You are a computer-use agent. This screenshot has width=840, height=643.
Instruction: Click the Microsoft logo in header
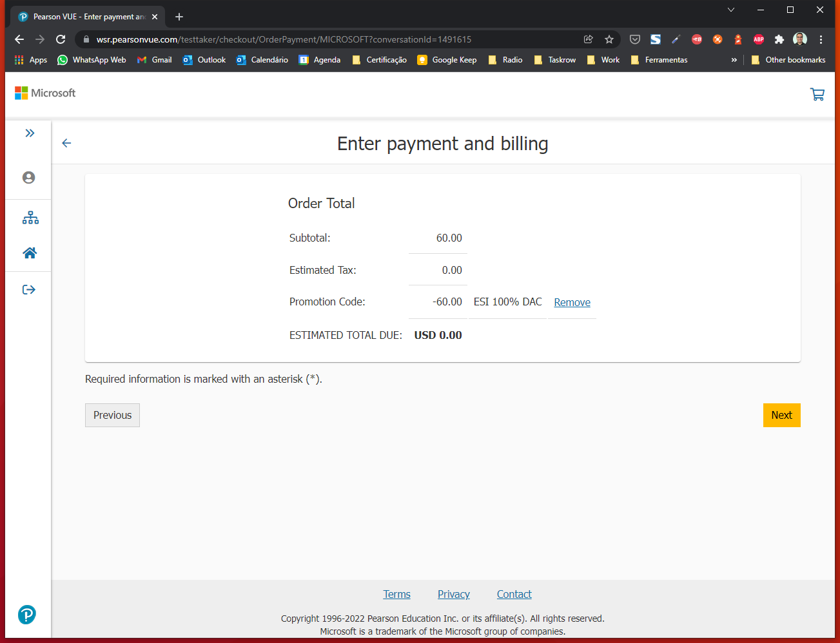click(x=45, y=93)
